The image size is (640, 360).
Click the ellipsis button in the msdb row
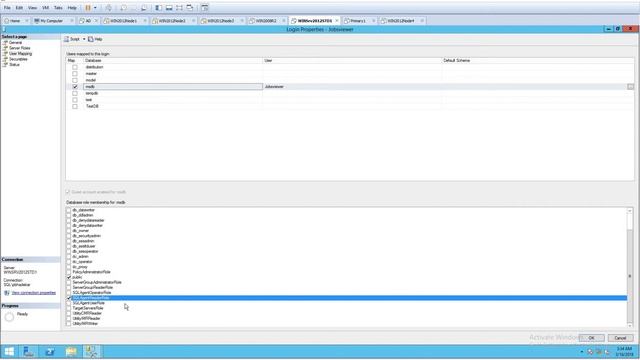click(630, 87)
